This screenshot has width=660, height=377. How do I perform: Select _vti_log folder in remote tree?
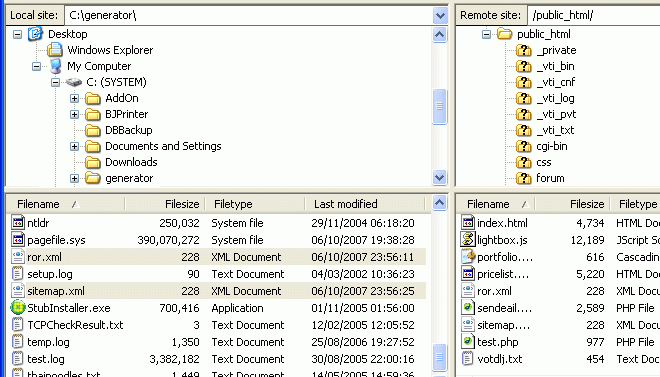[556, 98]
